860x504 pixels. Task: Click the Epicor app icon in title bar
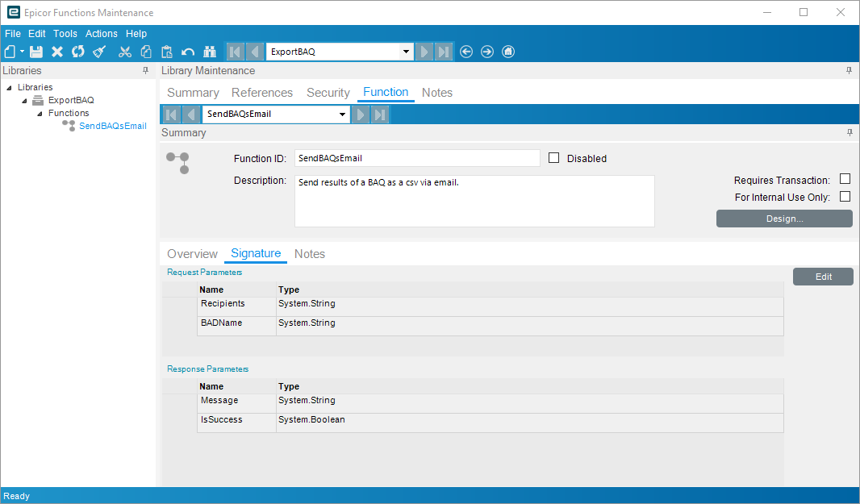point(13,12)
